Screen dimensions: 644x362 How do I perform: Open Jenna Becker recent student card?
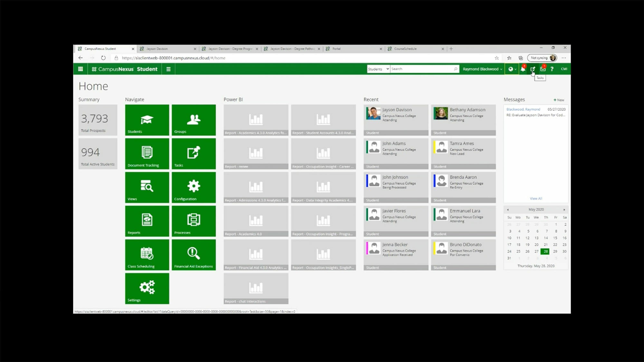(x=396, y=255)
